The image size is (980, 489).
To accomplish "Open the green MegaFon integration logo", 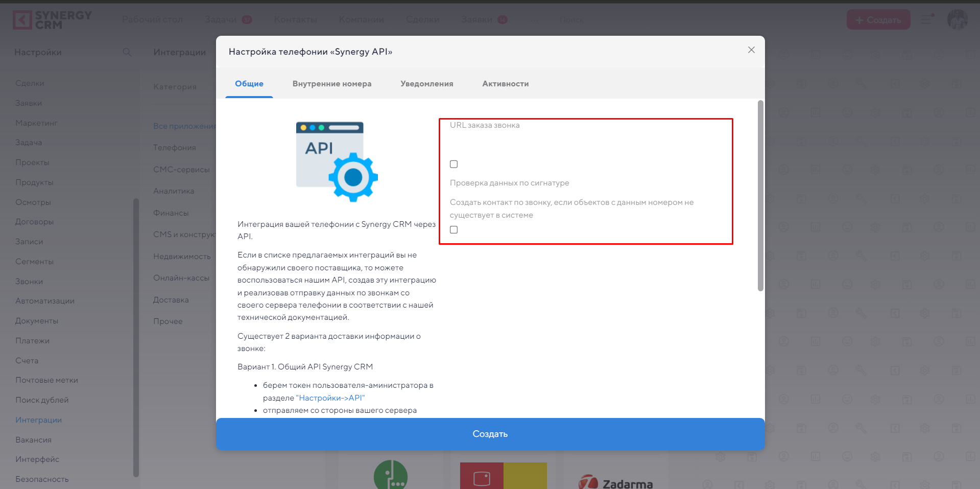I will coord(391,475).
